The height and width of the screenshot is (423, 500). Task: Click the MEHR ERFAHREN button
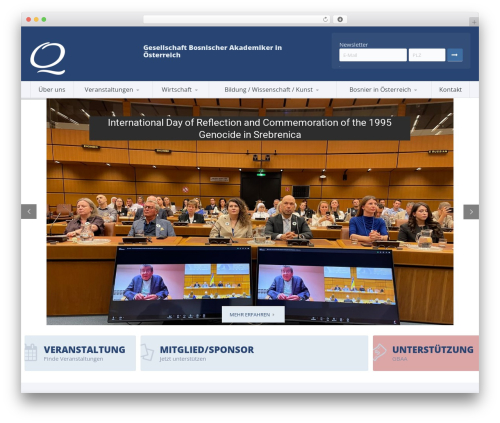pyautogui.click(x=253, y=314)
